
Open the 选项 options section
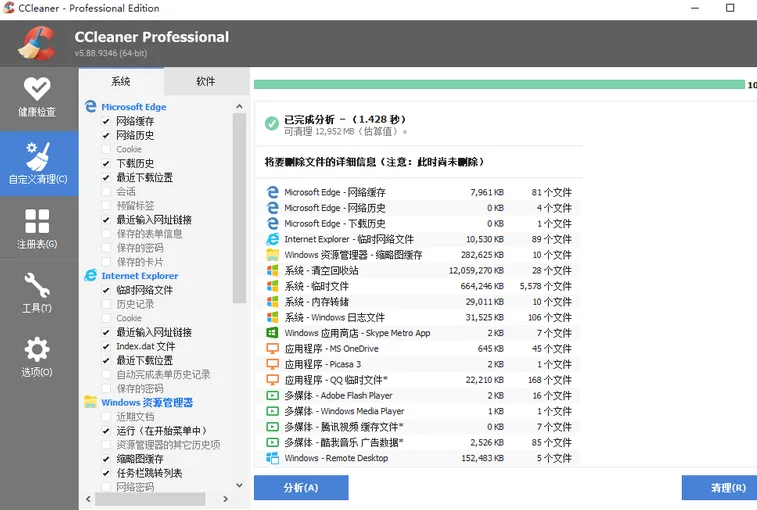pyautogui.click(x=37, y=356)
